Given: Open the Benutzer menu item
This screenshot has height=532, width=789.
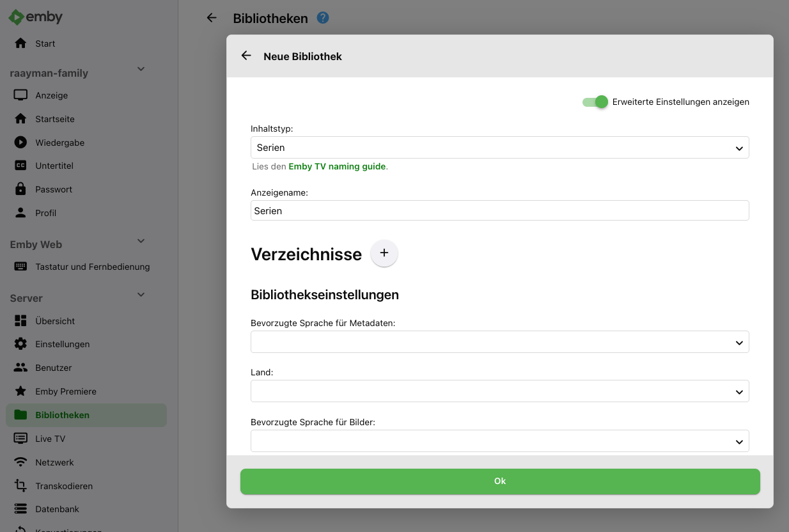Looking at the screenshot, I should tap(53, 368).
